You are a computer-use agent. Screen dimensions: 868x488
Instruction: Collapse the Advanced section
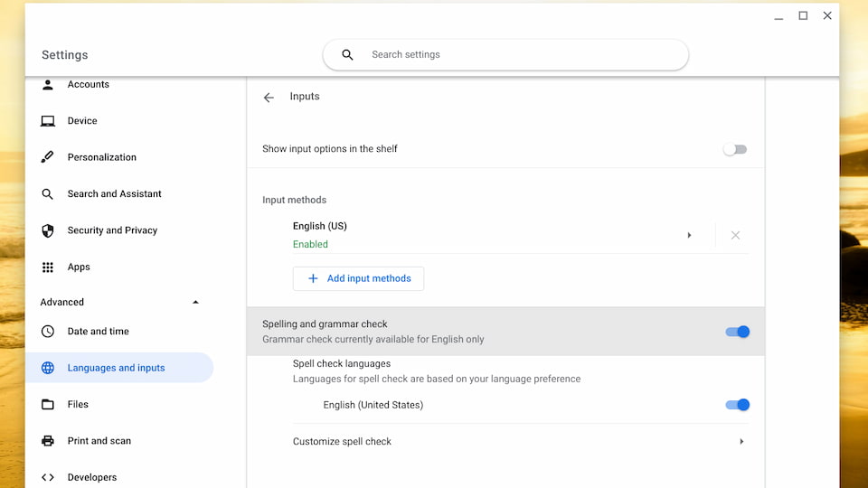(x=195, y=302)
